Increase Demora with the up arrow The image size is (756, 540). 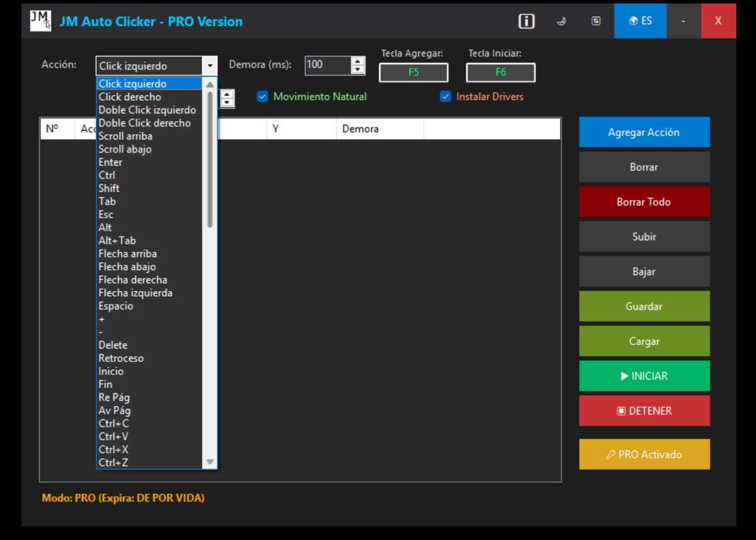[x=358, y=61]
